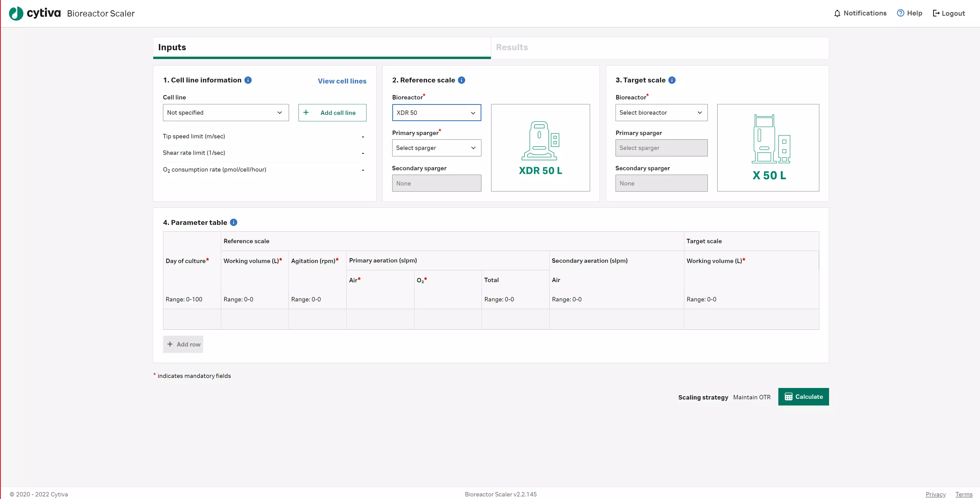Screen dimensions: 980x499
Task: Click the Cytiva logo icon
Action: pos(16,14)
